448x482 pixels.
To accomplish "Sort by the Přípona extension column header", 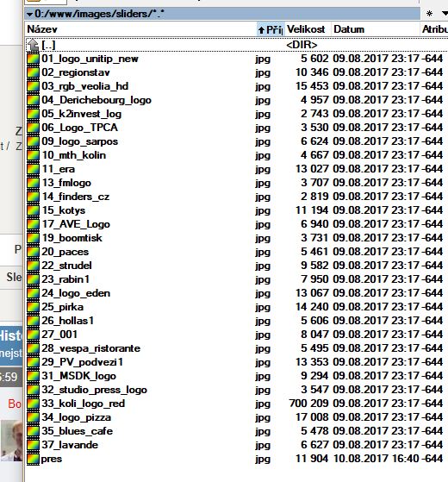I will (x=271, y=29).
